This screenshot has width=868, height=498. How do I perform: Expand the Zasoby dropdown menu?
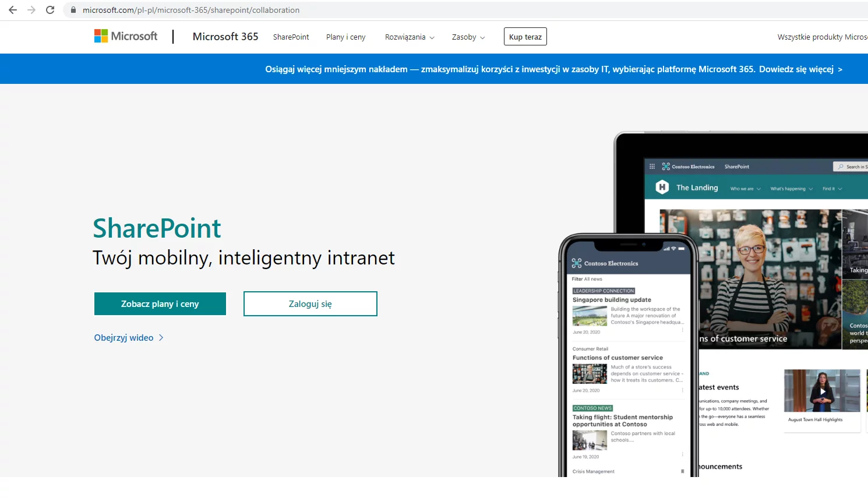click(x=468, y=37)
